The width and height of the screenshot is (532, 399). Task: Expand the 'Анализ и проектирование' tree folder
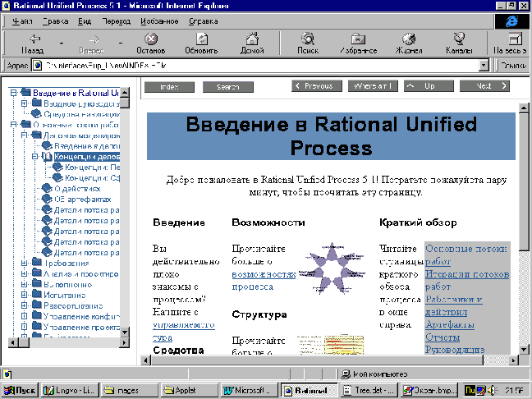click(x=24, y=273)
